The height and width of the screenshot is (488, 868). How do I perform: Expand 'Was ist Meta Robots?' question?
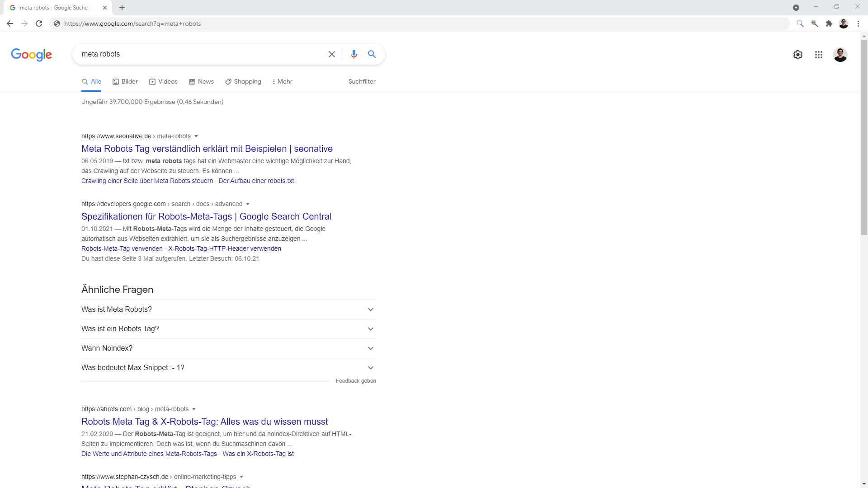228,310
